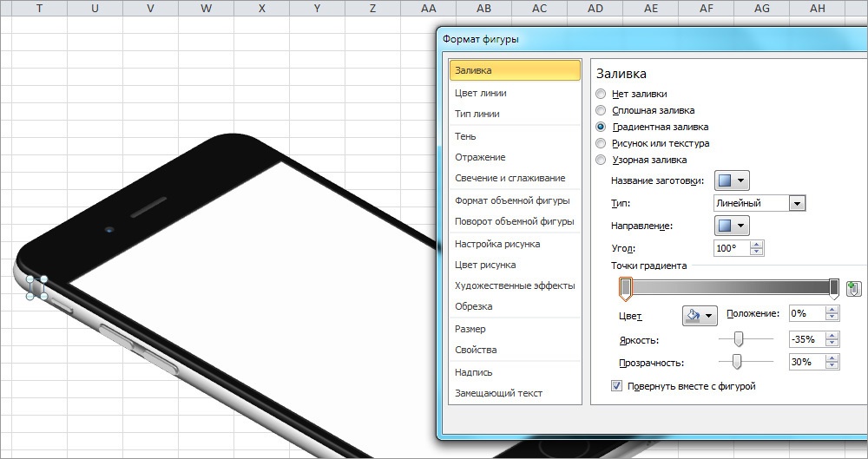Viewport: 868px width, 459px height.
Task: Select the Узорная заливка radio button
Action: (601, 160)
